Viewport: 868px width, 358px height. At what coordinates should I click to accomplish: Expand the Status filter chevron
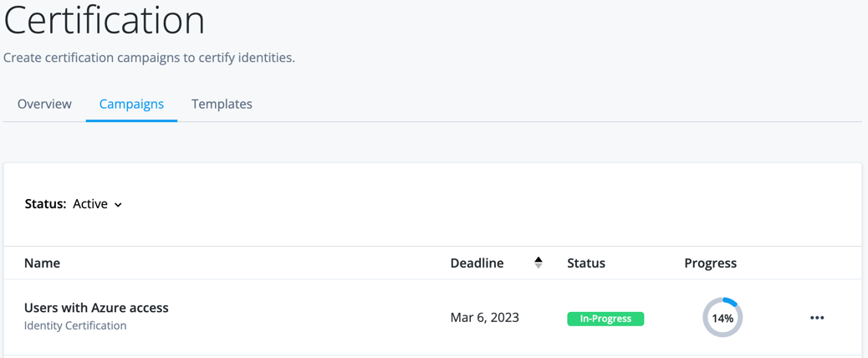[118, 205]
